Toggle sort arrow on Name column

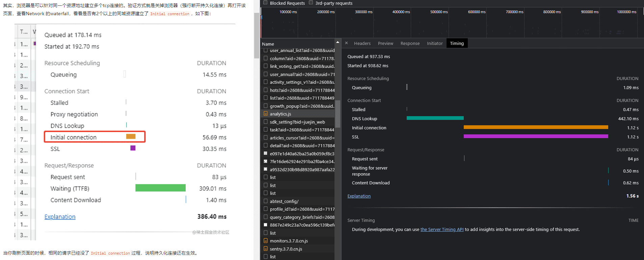click(337, 42)
